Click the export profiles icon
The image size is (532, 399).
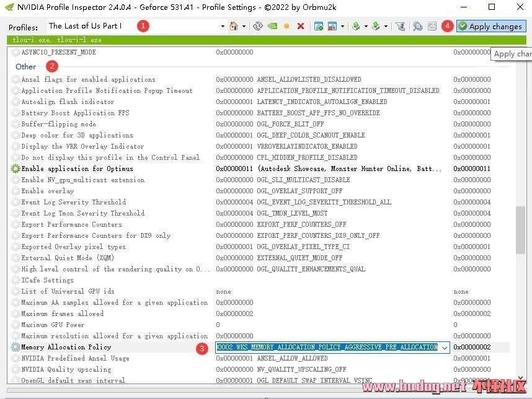coord(356,27)
